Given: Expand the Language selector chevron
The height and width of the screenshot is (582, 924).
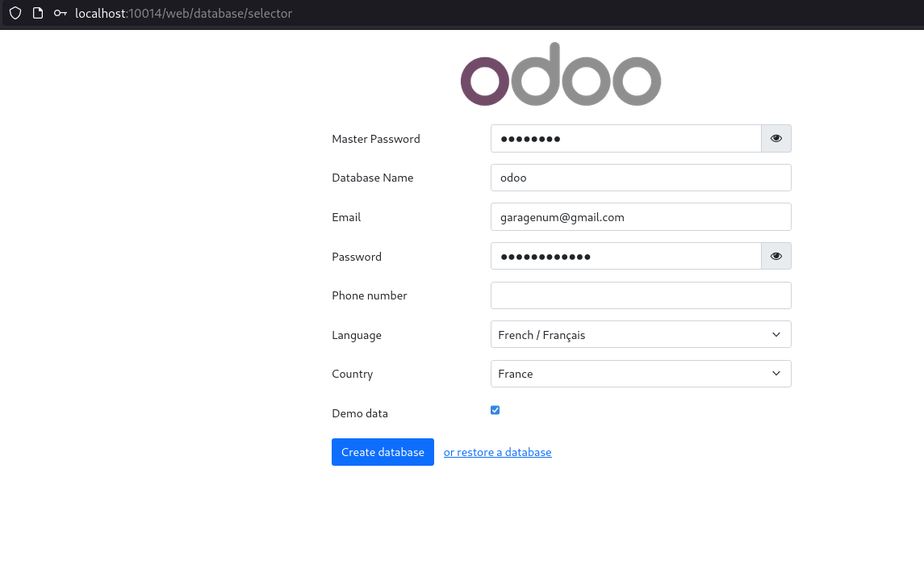Looking at the screenshot, I should click(x=776, y=334).
